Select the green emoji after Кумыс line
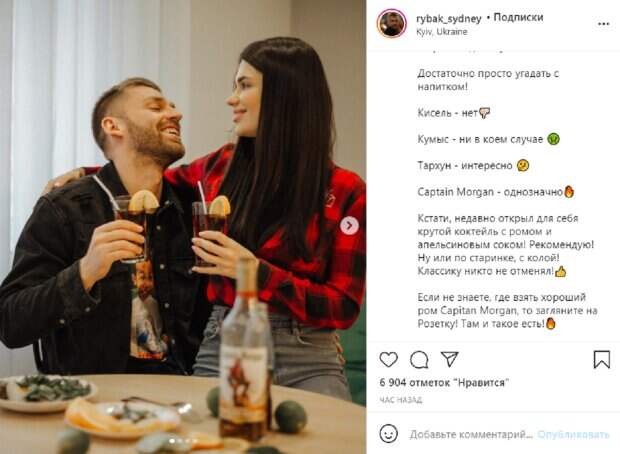This screenshot has width=620, height=454. click(x=553, y=139)
